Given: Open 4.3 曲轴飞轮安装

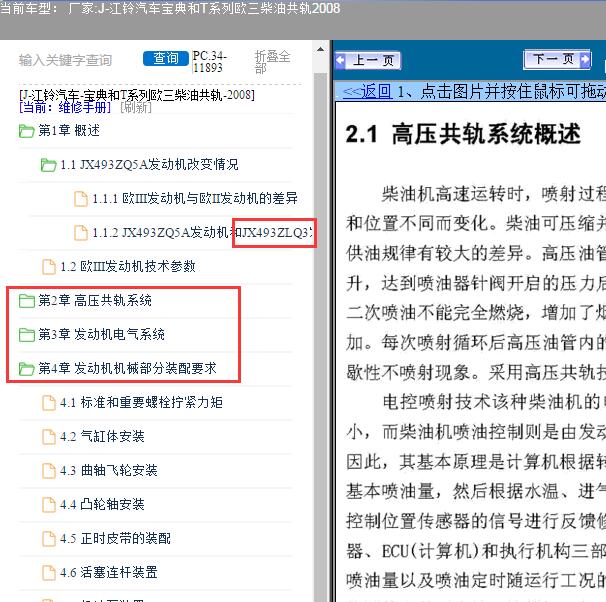Looking at the screenshot, I should pos(109,470).
